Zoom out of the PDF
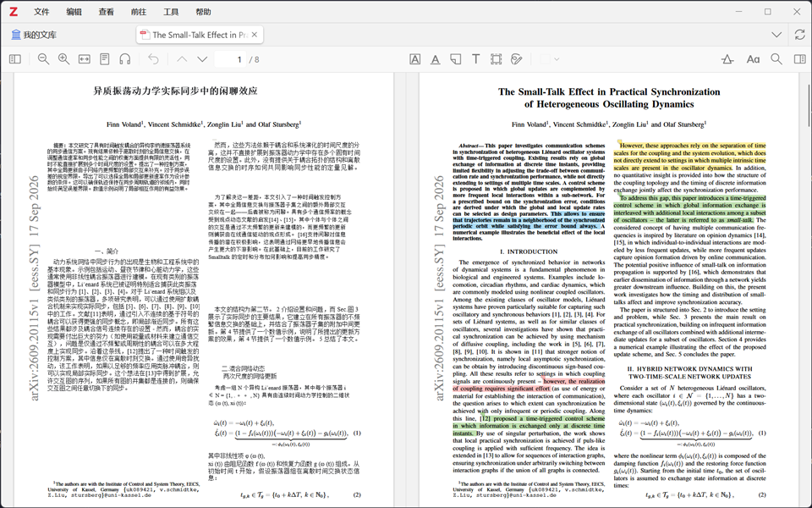The width and height of the screenshot is (812, 508). pyautogui.click(x=43, y=59)
